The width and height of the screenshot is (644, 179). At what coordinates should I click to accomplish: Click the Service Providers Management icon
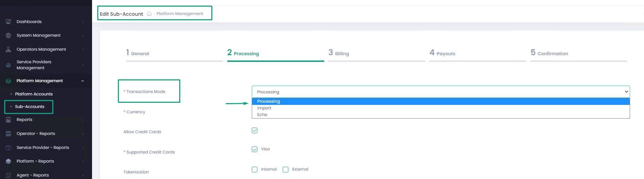click(x=8, y=65)
